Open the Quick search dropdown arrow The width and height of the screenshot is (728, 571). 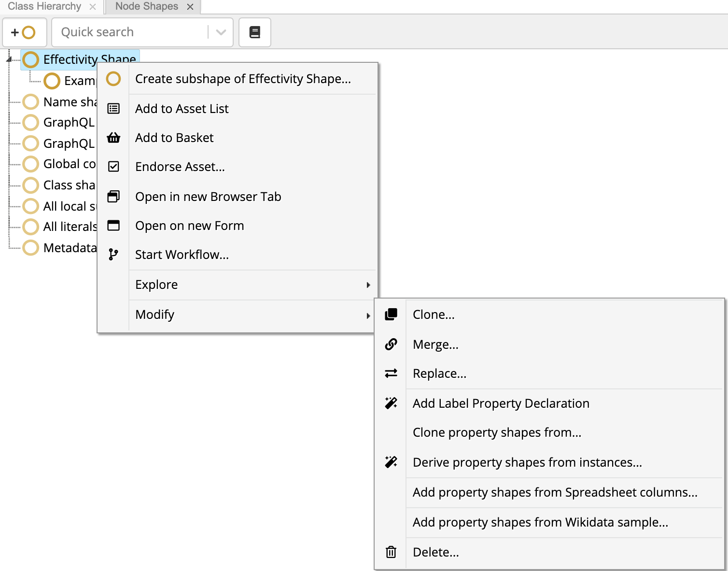click(221, 32)
